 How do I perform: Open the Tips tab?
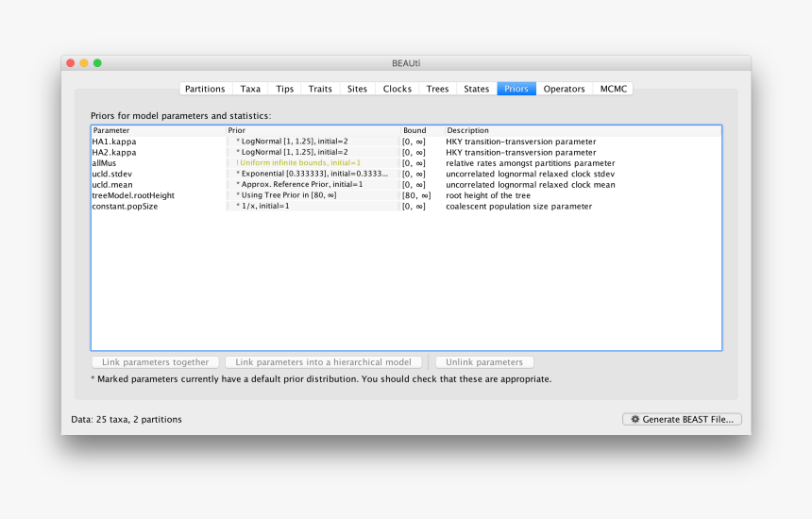coord(284,89)
